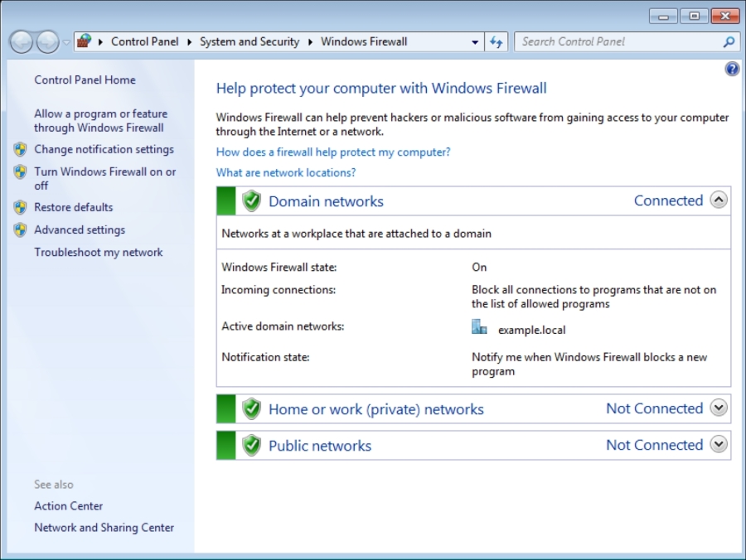Select System and Security in breadcrumb

coord(249,41)
